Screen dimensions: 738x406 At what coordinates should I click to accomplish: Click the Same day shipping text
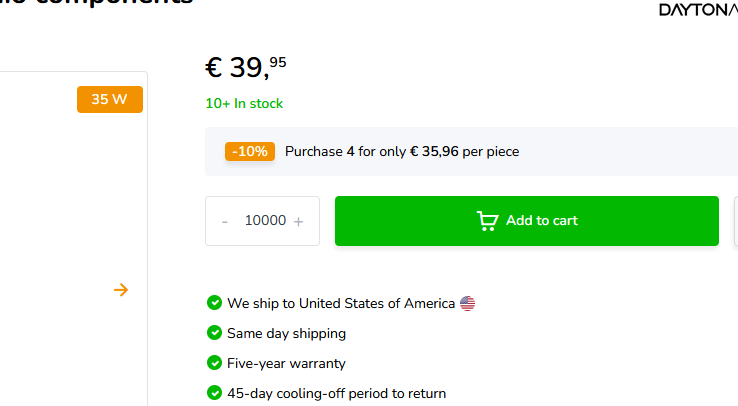(x=286, y=333)
